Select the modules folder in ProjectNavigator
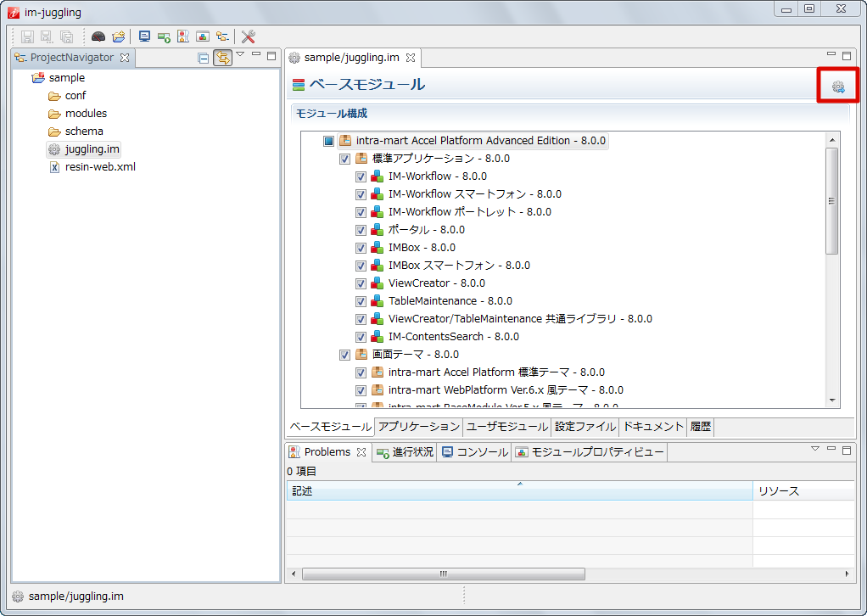Image resolution: width=867 pixels, height=616 pixels. tap(86, 114)
